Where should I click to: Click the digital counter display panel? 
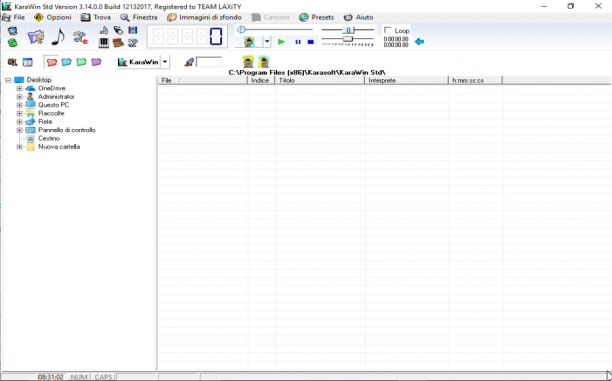point(187,37)
